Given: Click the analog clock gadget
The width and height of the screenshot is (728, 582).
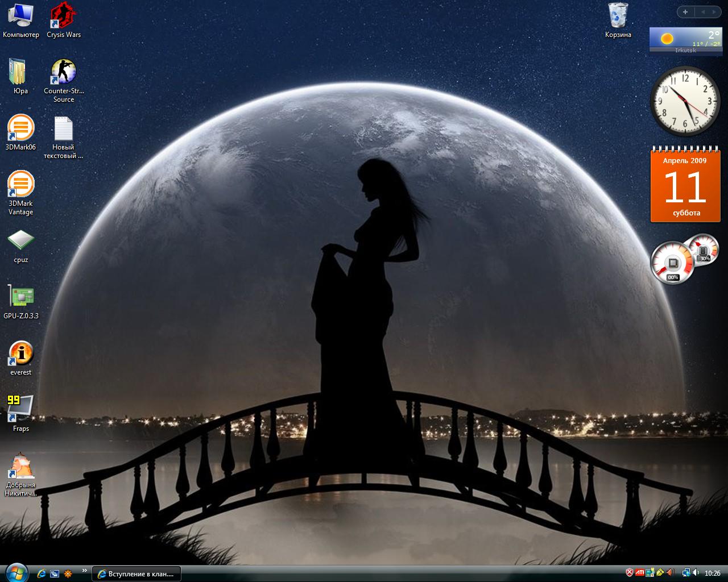Looking at the screenshot, I should [685, 101].
